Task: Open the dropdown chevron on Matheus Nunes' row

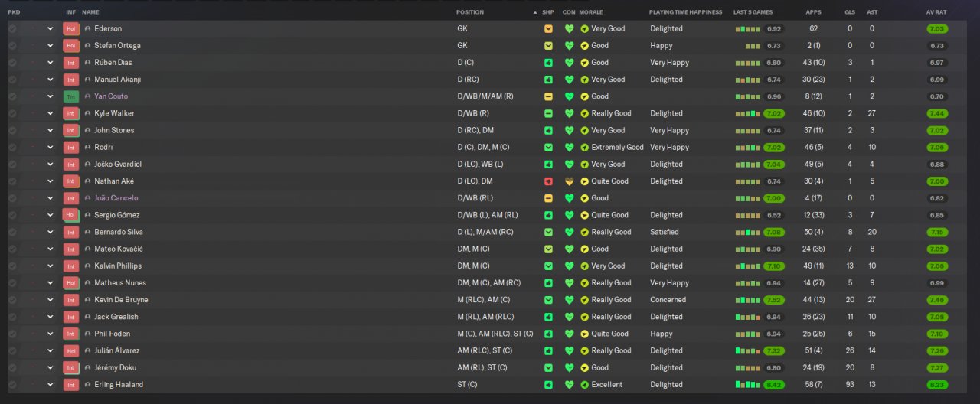Action: coord(51,283)
